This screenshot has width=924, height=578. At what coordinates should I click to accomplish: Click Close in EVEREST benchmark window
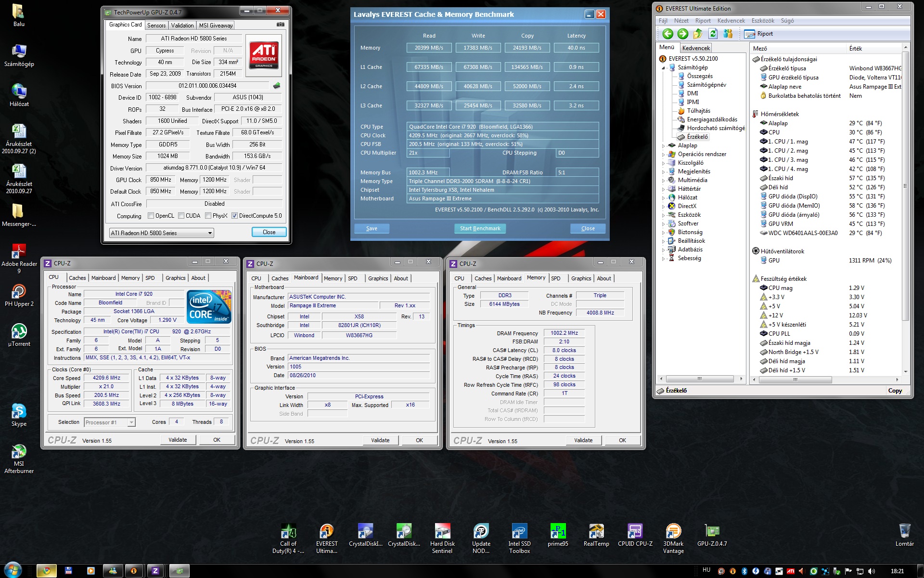[588, 228]
